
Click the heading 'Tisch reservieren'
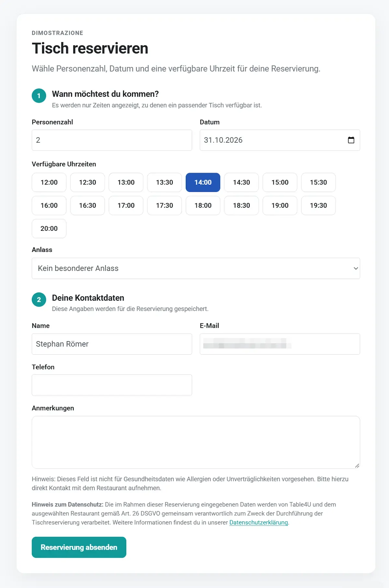(90, 48)
